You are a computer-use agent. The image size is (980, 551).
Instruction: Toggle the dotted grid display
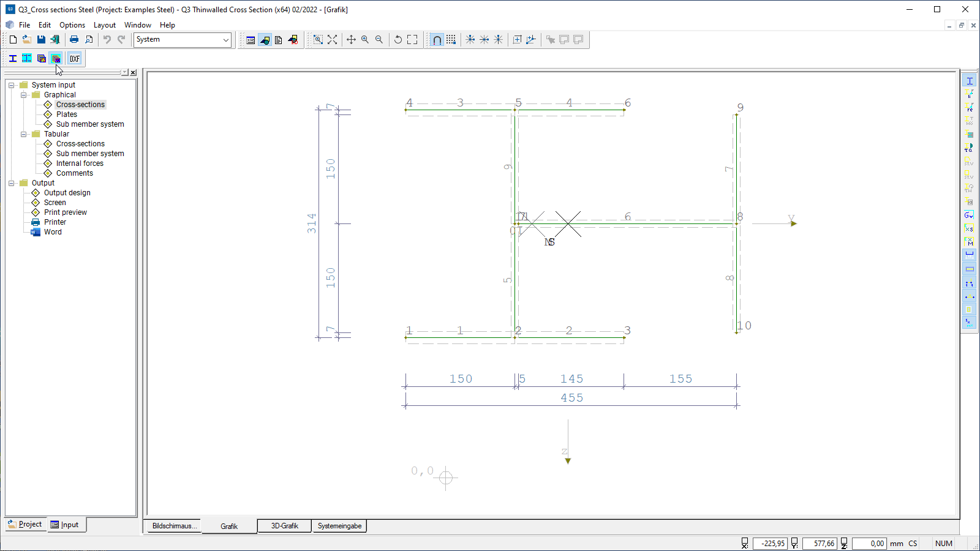(451, 39)
